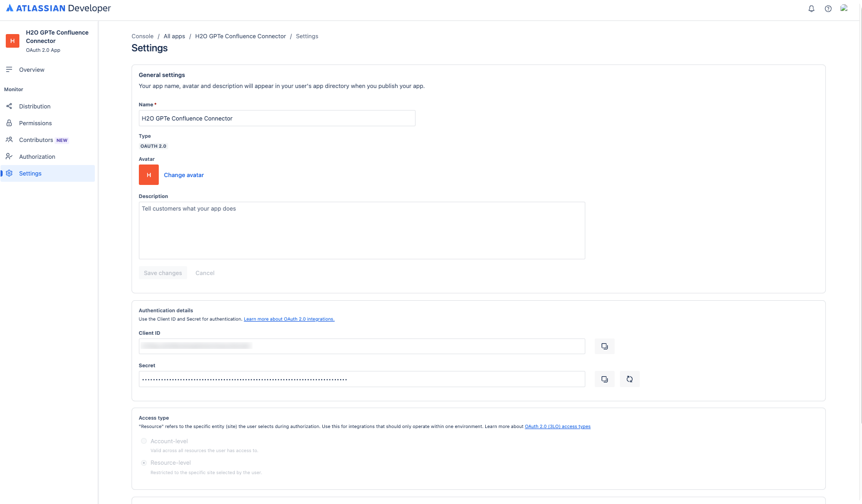Click Cancel button

tap(205, 273)
